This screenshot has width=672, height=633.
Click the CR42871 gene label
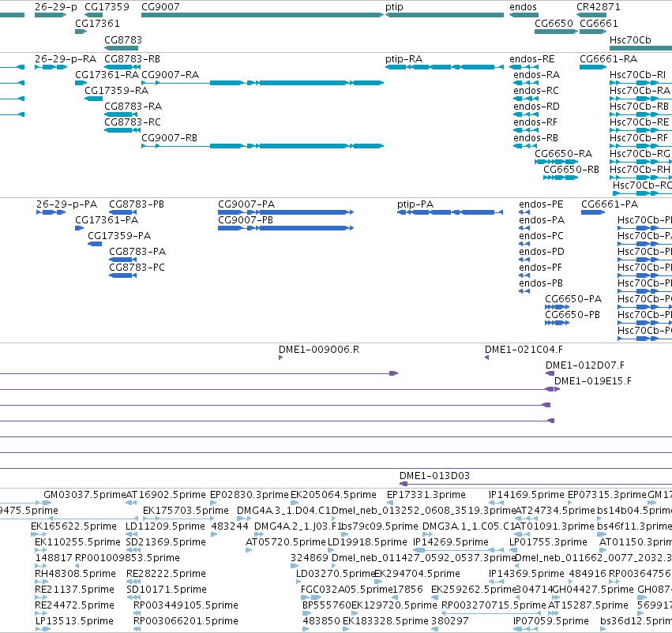point(598,7)
